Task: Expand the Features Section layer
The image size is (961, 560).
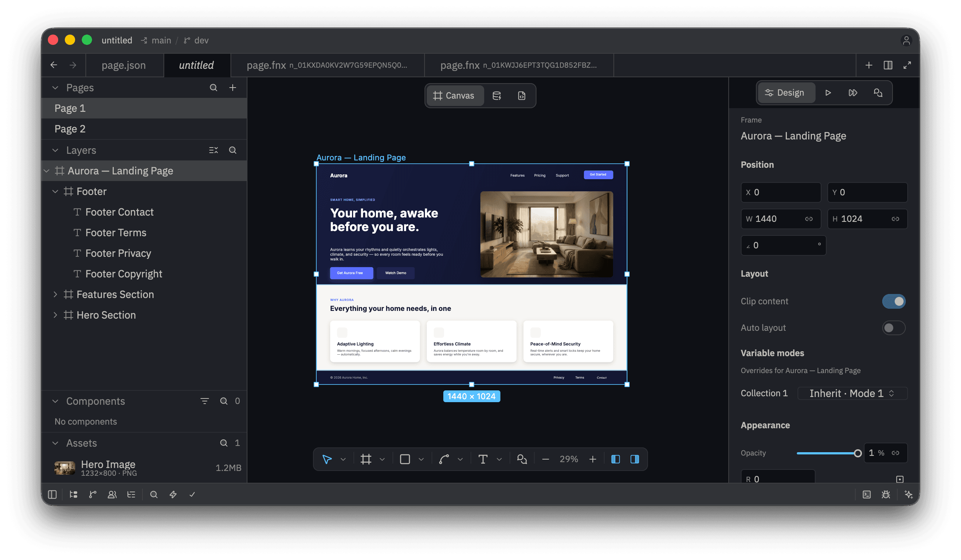Action: [x=55, y=294]
